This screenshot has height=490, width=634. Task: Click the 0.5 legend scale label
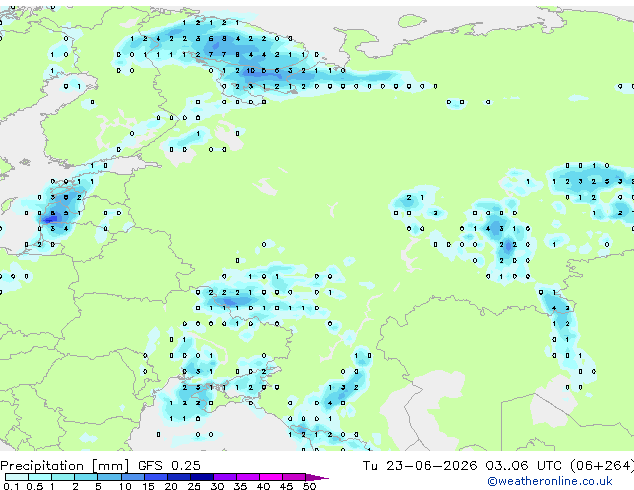click(x=35, y=486)
